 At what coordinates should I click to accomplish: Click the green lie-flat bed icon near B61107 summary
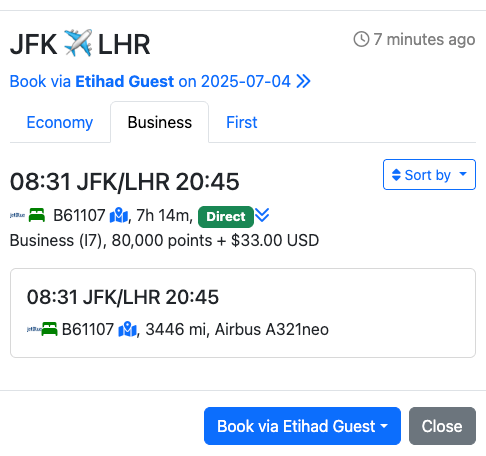[37, 215]
